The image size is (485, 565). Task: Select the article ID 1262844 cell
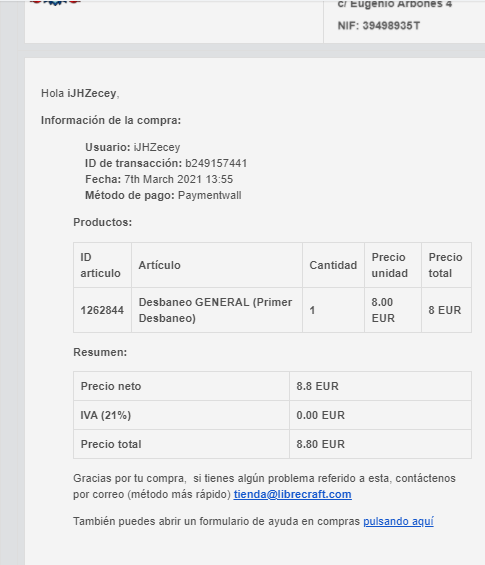[102, 310]
